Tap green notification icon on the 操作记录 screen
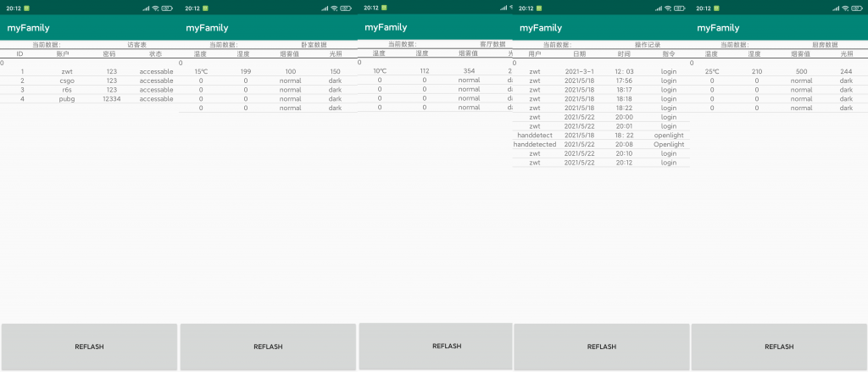The height and width of the screenshot is (372, 868). click(x=540, y=8)
